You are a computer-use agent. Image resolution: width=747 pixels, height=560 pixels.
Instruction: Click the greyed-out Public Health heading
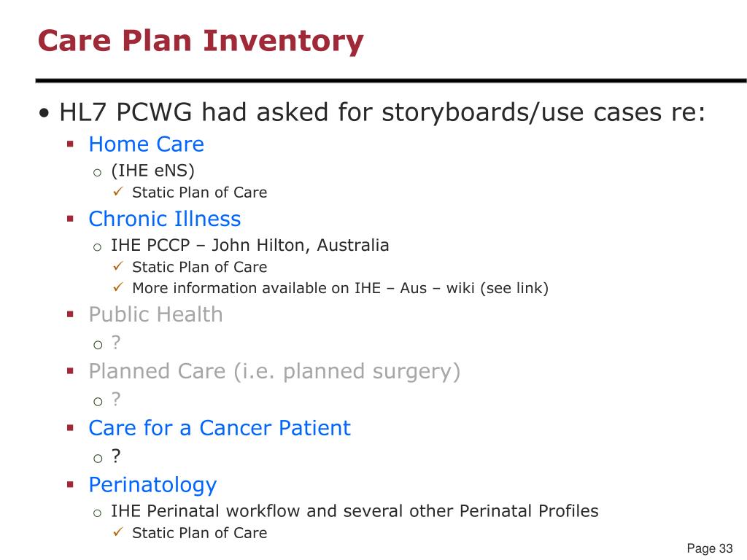[156, 314]
